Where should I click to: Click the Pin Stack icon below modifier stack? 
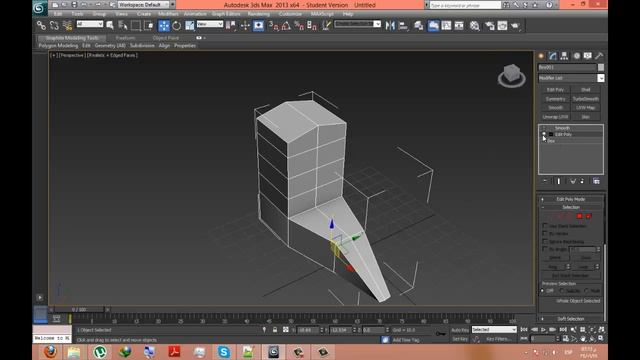[x=545, y=181]
